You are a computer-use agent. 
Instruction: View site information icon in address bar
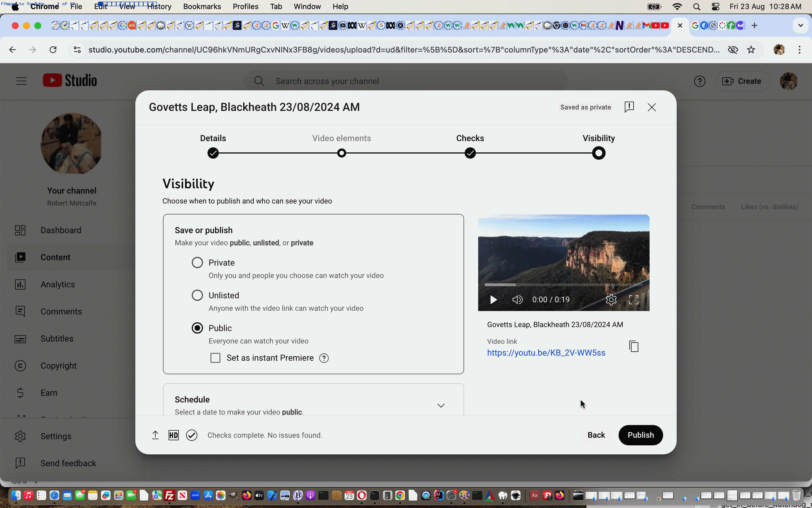point(77,50)
